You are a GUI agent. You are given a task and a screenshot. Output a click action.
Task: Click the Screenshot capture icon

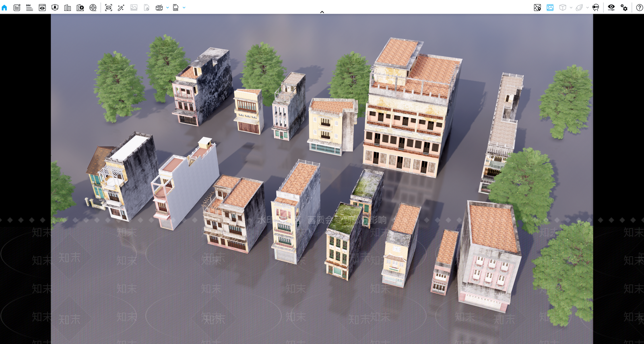(109, 8)
